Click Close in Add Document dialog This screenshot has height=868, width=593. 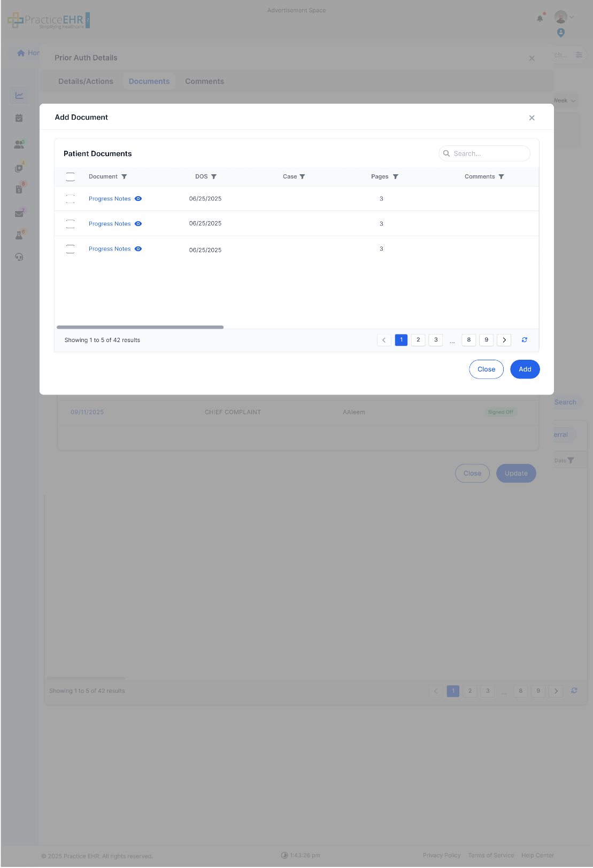(487, 369)
